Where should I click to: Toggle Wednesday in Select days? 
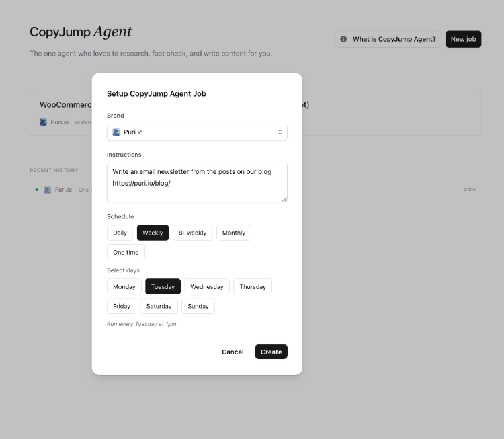pyautogui.click(x=207, y=286)
